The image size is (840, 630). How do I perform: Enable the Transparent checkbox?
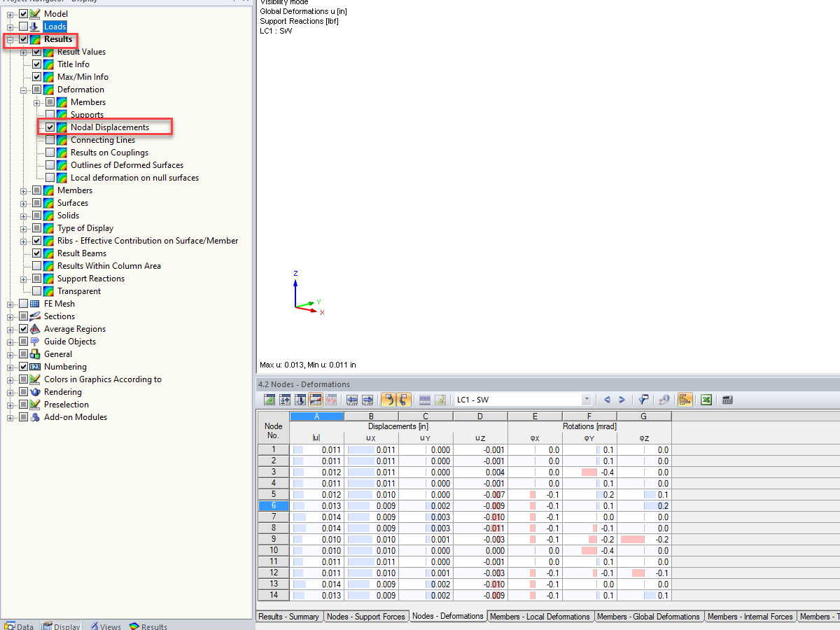[x=37, y=291]
